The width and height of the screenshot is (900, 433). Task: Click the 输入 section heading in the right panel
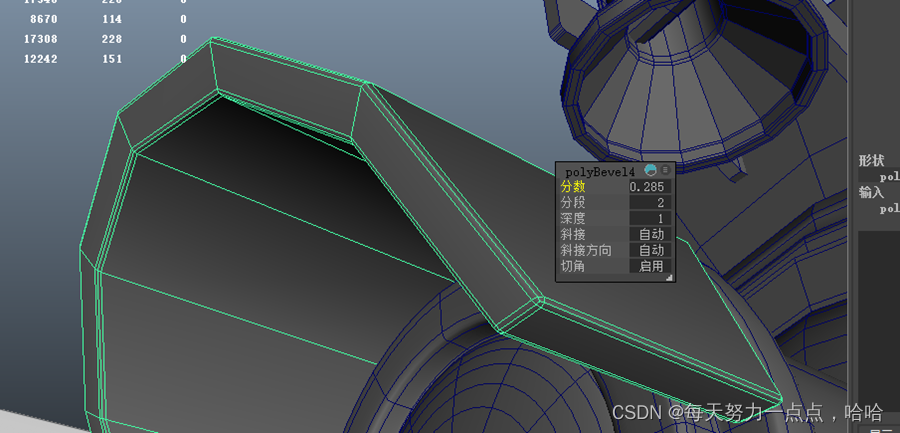click(x=871, y=192)
